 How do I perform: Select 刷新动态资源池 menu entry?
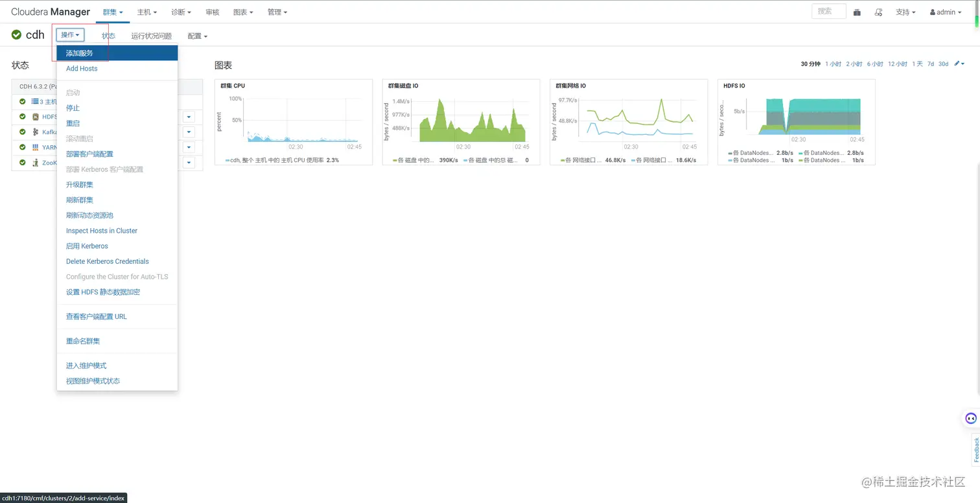pyautogui.click(x=117, y=215)
